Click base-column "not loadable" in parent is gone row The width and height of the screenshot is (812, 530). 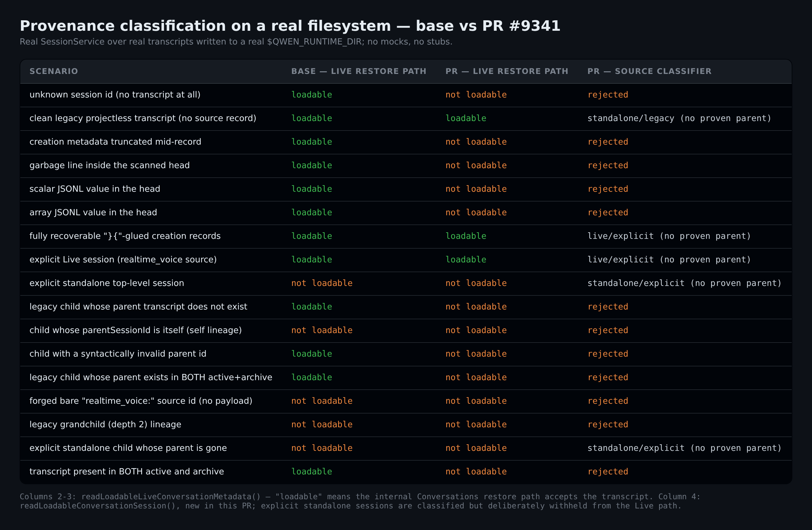(322, 448)
